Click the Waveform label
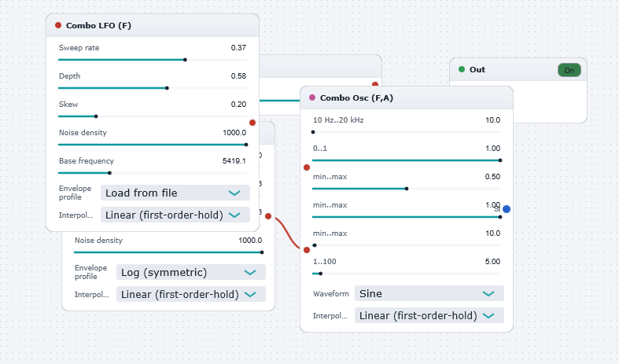The image size is (619, 364). point(331,294)
